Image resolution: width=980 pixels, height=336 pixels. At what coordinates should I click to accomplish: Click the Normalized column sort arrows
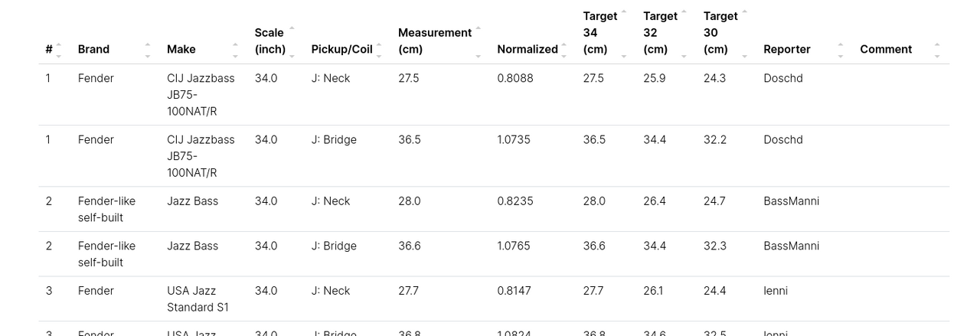[x=564, y=50]
